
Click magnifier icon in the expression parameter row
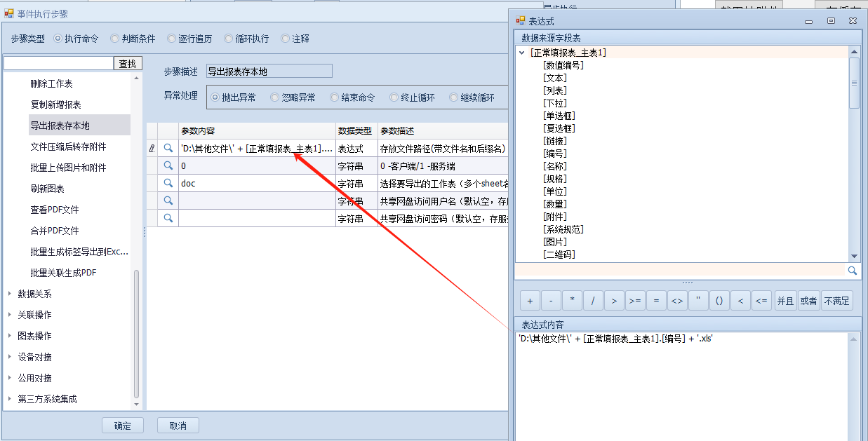168,148
